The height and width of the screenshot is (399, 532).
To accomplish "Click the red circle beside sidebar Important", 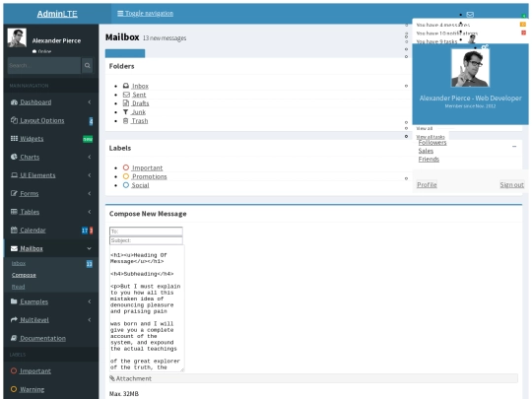I will coord(14,370).
